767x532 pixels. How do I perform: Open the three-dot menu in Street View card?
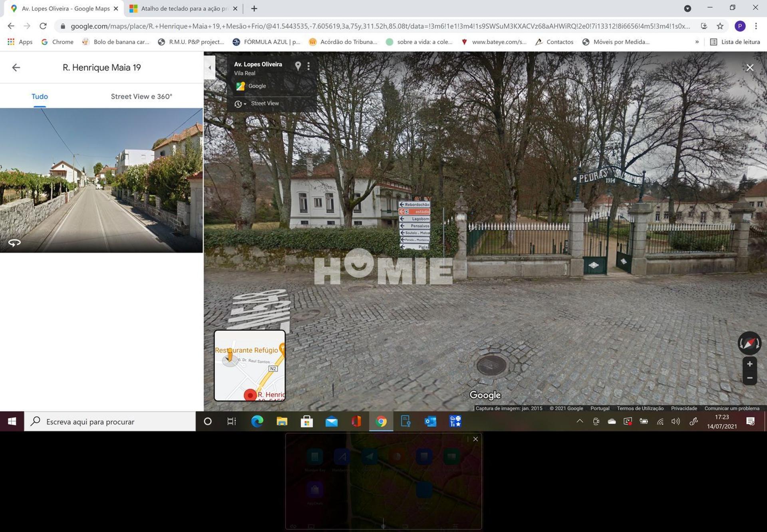[308, 66]
